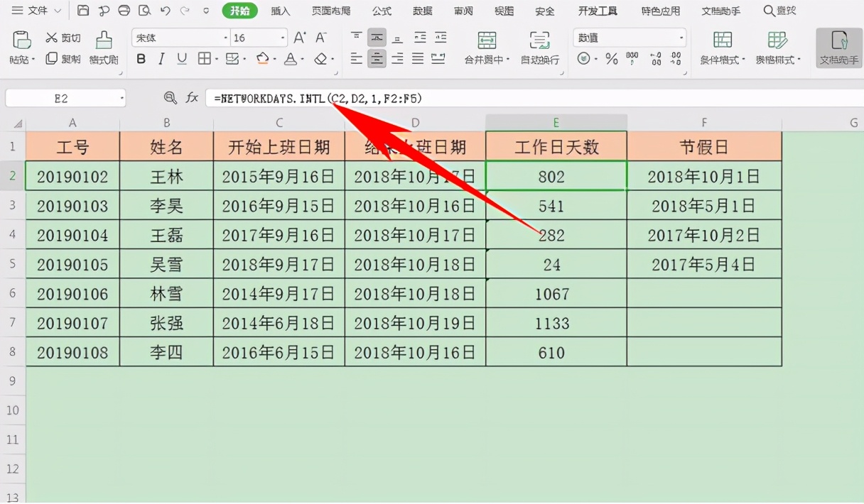This screenshot has width=864, height=504.
Task: Select cell B7 containing 张强
Action: tap(166, 323)
